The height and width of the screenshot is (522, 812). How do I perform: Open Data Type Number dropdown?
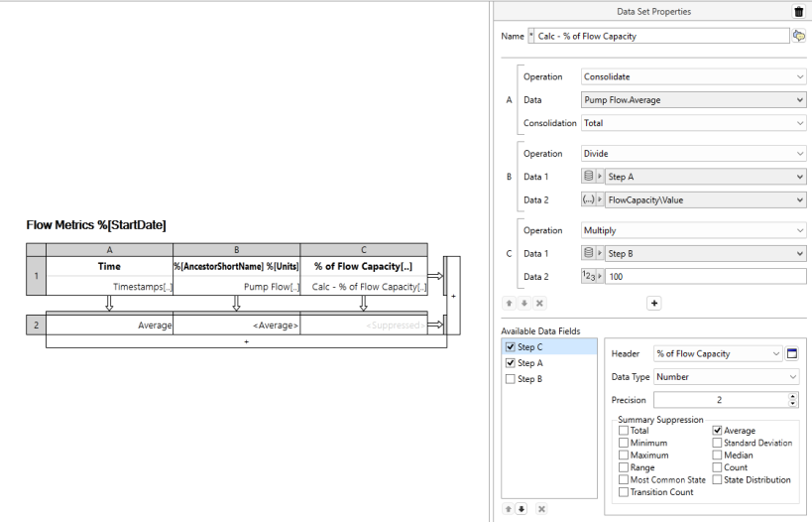726,376
